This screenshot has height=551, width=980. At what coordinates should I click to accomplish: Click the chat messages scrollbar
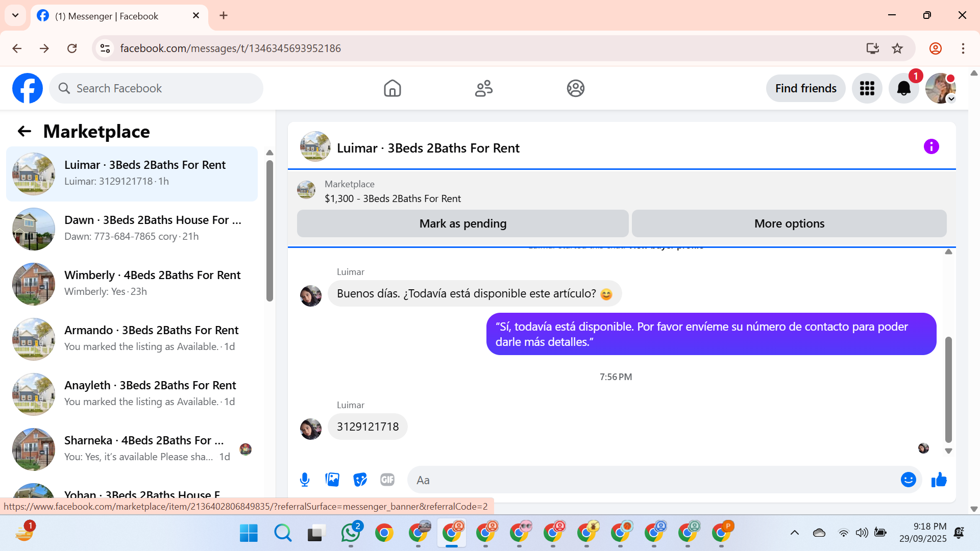point(948,389)
